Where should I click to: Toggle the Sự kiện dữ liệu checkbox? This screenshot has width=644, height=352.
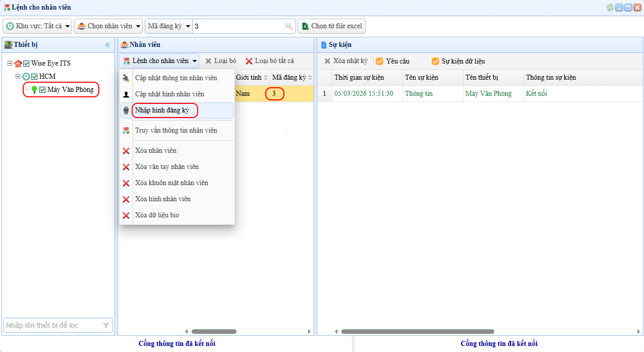435,62
